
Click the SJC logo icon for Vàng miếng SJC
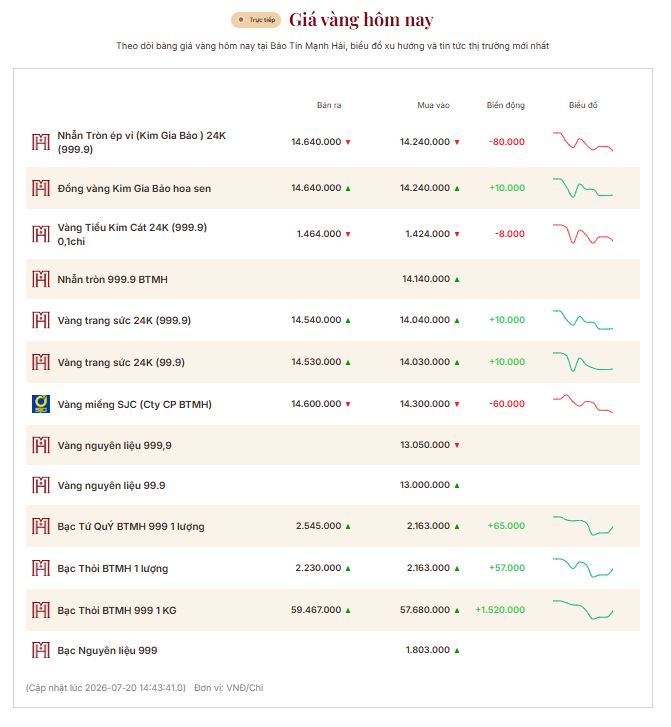(41, 404)
